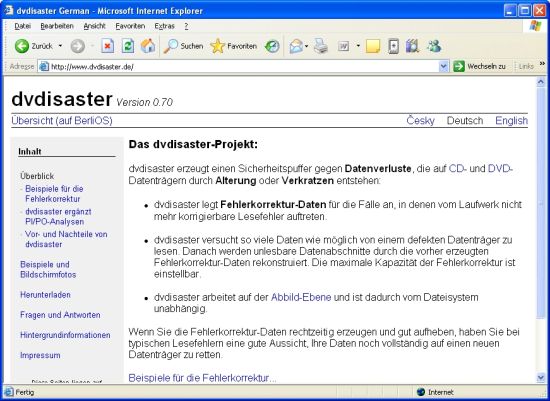Expand the Links toolbar chevron

[542, 64]
